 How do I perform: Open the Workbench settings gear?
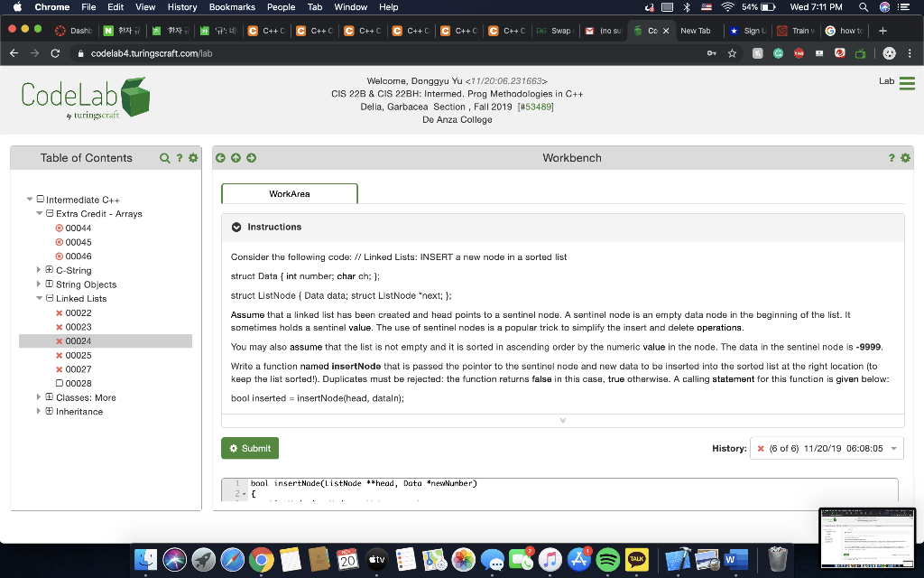904,157
